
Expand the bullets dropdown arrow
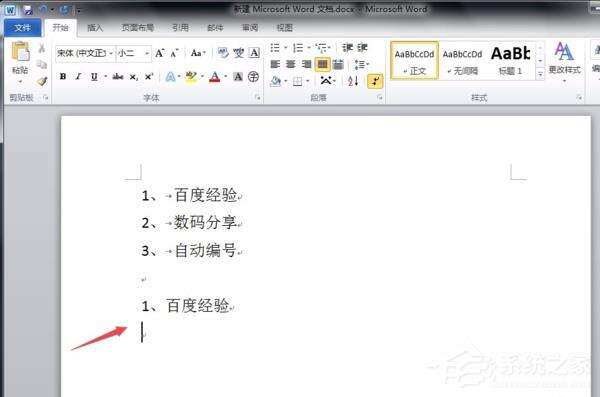pos(285,48)
